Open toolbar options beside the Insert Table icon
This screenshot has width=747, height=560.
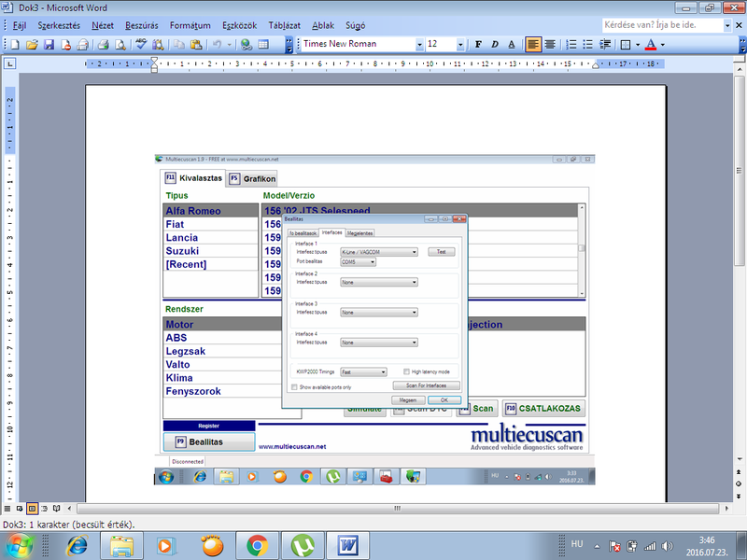(289, 45)
